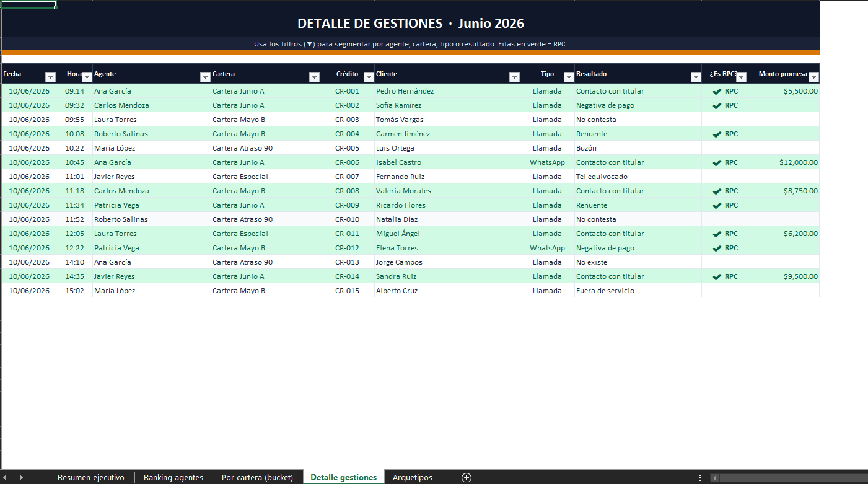Open the ¿Es RPC? column filter dropdown
The image size is (868, 484).
pos(741,77)
